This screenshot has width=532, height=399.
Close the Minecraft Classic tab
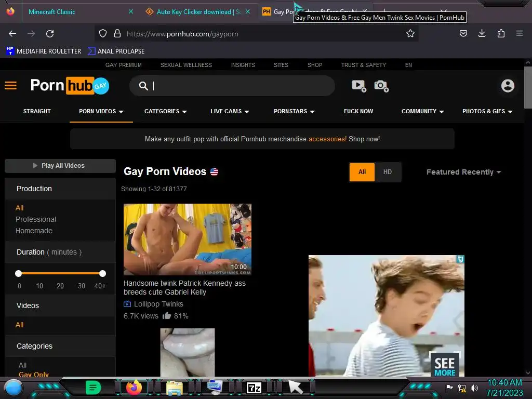point(131,11)
